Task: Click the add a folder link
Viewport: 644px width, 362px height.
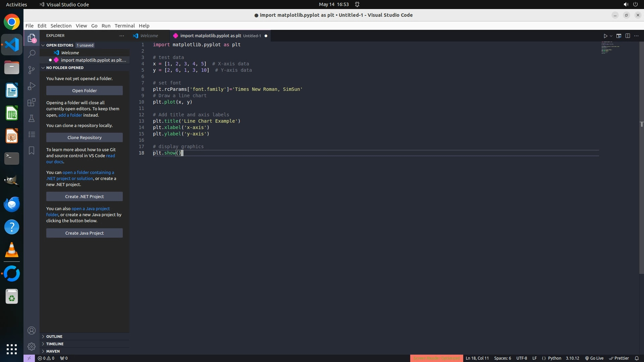Action: coord(70,115)
